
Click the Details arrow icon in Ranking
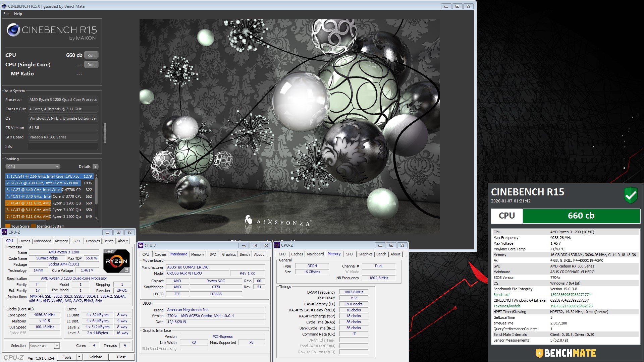(96, 167)
